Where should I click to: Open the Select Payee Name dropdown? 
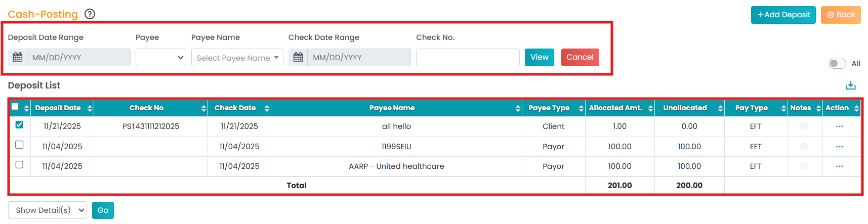pos(237,58)
